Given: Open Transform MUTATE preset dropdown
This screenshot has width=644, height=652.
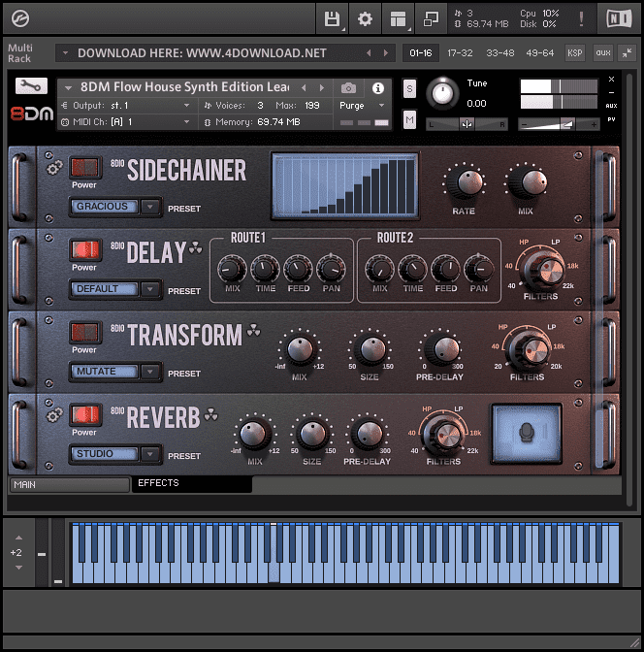Looking at the screenshot, I should (150, 372).
